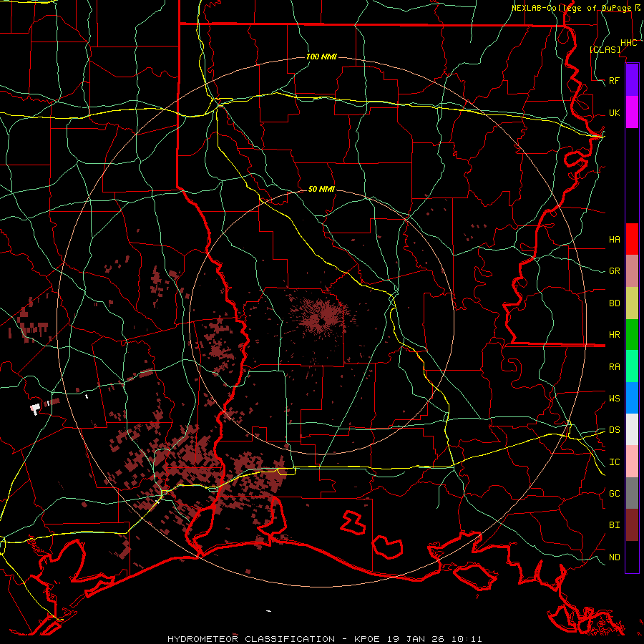Click the BD legend label

614,303
